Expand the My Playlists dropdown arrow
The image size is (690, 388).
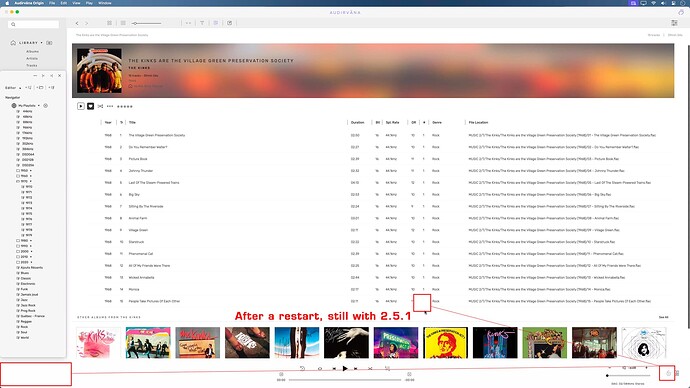pyautogui.click(x=39, y=106)
